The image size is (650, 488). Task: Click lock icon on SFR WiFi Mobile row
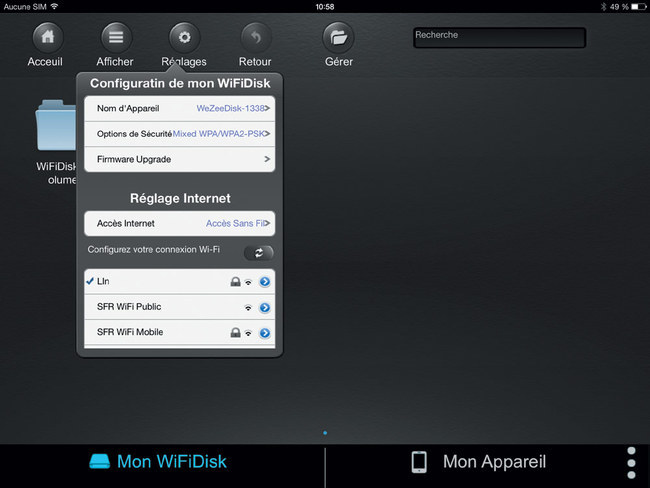235,333
